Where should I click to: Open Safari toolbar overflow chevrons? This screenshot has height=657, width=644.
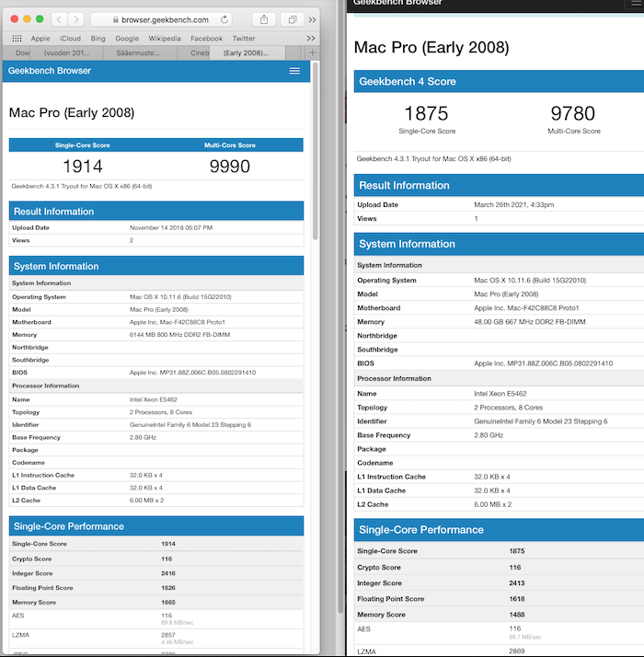pyautogui.click(x=312, y=19)
